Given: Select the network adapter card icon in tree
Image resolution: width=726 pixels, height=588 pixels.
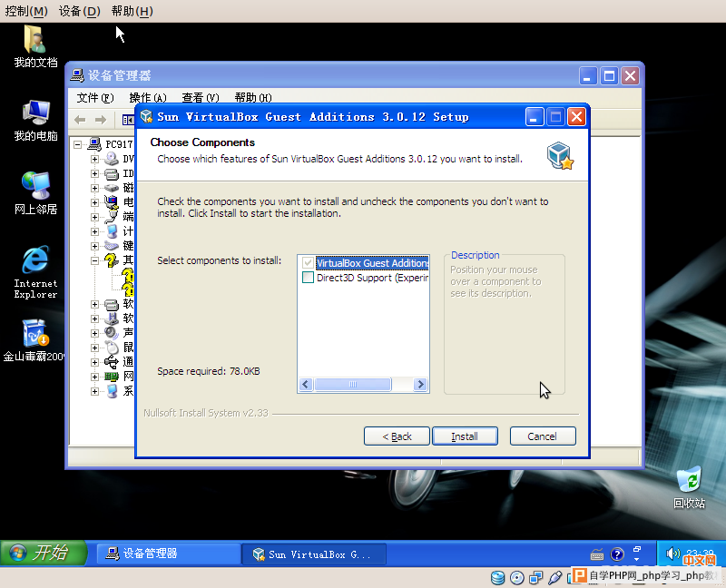Looking at the screenshot, I should pyautogui.click(x=111, y=377).
